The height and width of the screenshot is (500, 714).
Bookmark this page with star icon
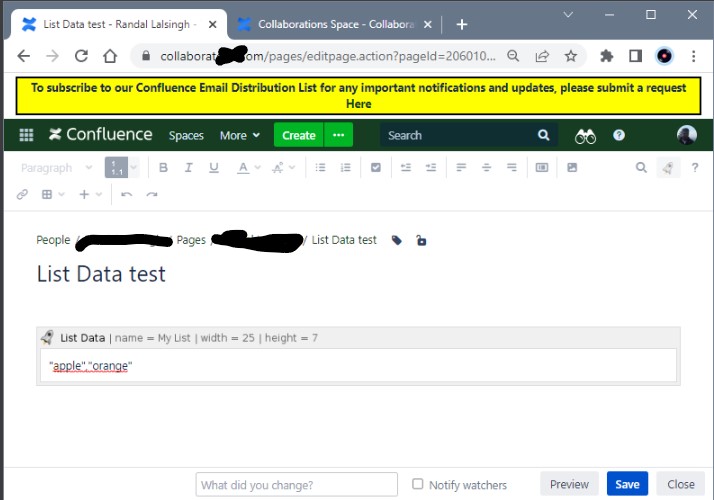coord(571,56)
